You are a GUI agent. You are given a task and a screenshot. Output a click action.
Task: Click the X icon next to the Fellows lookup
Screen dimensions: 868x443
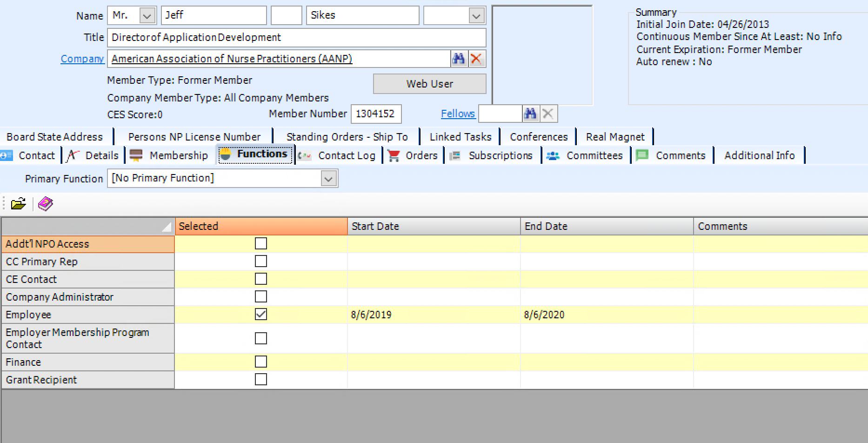(548, 114)
